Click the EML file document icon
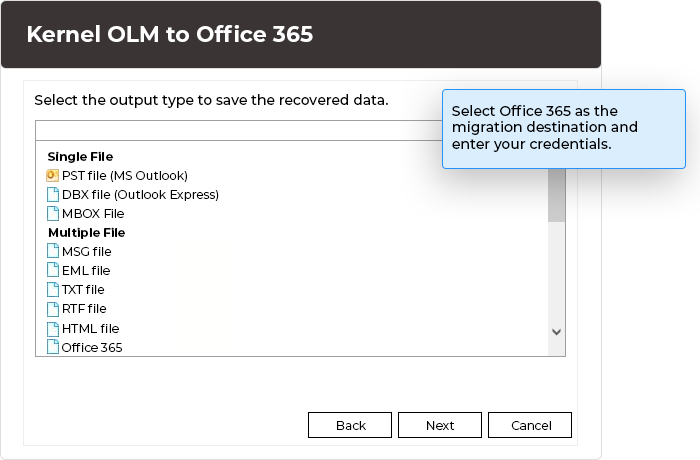 click(53, 270)
